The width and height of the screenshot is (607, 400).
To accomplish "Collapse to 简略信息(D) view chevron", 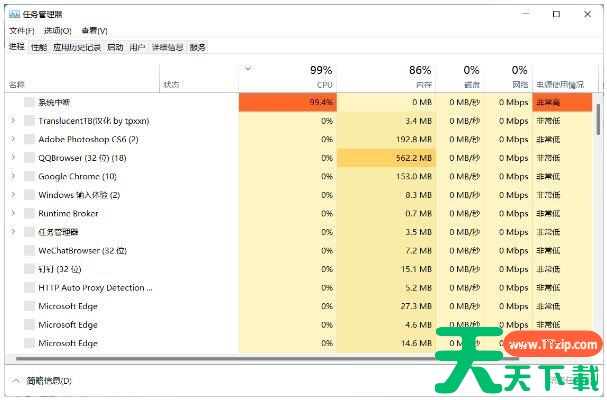I will click(x=16, y=381).
